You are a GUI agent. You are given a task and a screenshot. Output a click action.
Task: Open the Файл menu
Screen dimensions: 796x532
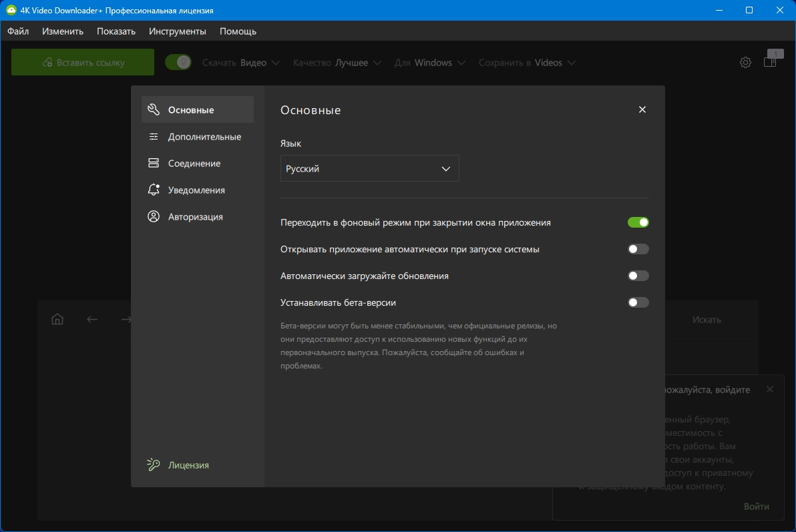pos(18,31)
